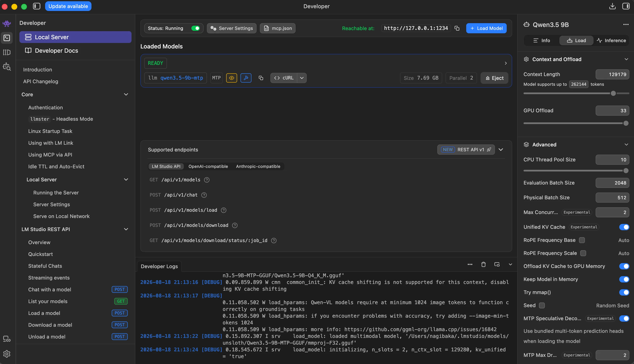Open the Developer terminal icon in sidebar

[7, 38]
